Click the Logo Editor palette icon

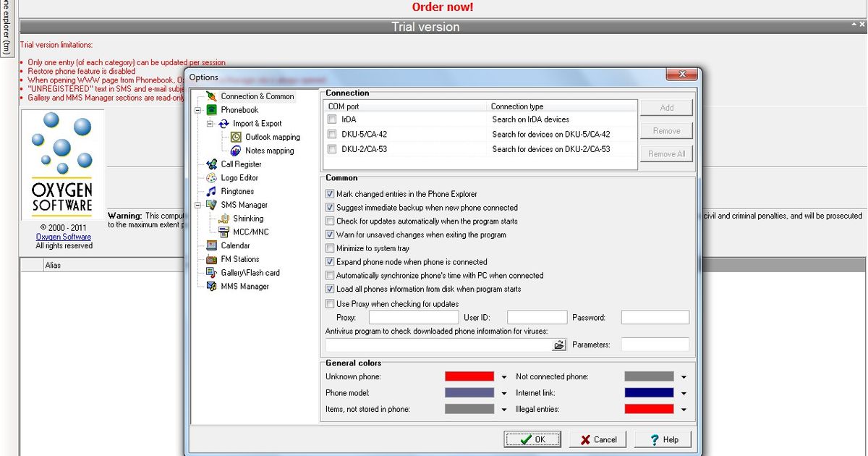click(211, 178)
